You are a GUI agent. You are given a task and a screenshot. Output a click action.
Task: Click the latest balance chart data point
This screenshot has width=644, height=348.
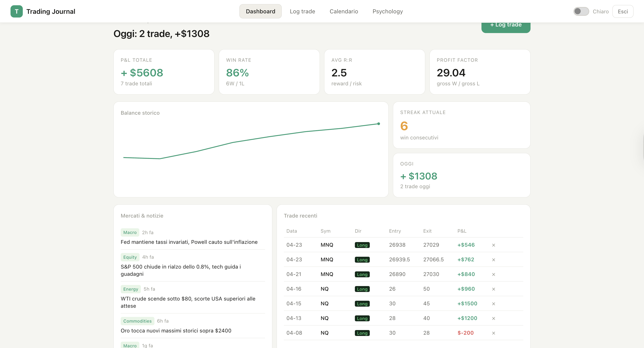[x=379, y=123]
